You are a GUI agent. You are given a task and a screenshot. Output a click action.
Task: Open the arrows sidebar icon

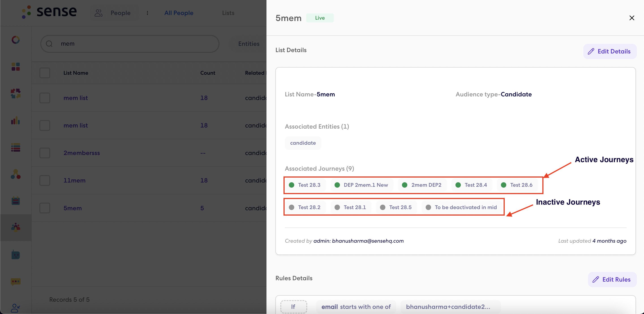coord(15,94)
